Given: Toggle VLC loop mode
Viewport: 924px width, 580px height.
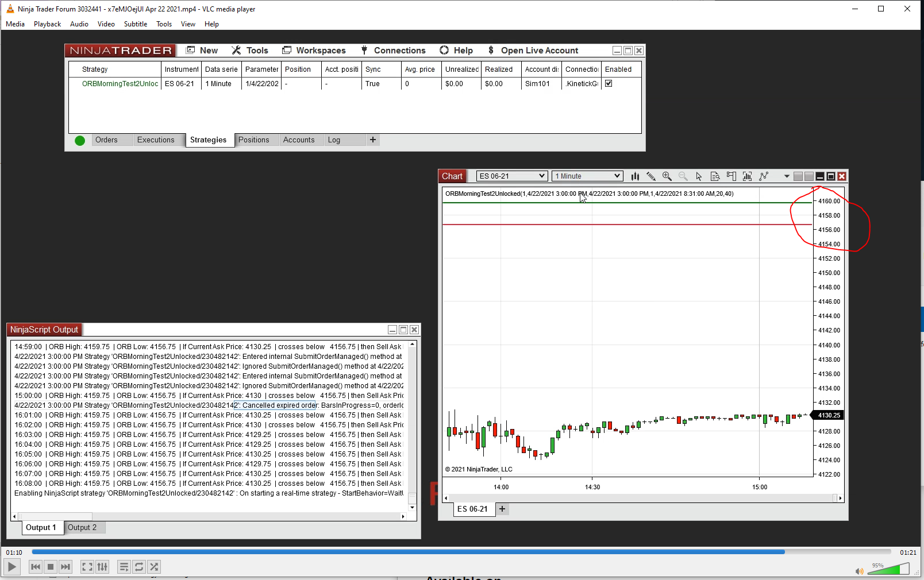Looking at the screenshot, I should pos(139,567).
